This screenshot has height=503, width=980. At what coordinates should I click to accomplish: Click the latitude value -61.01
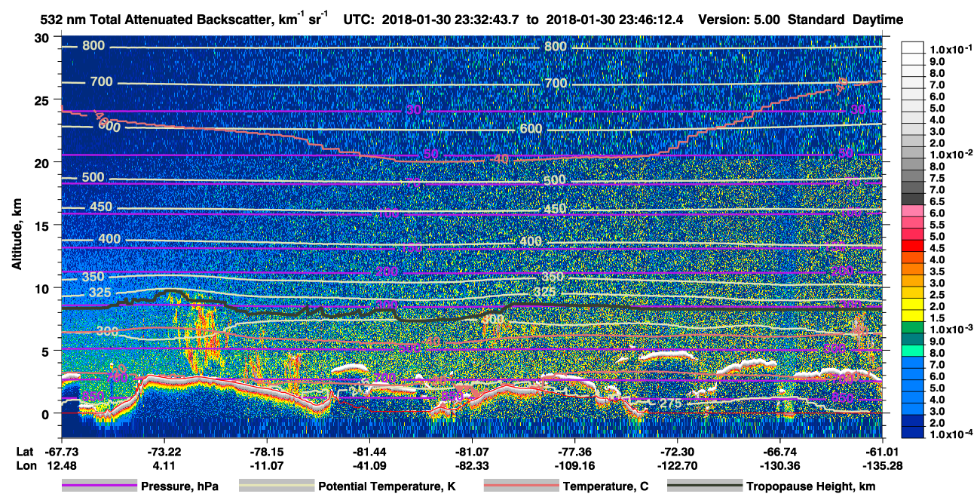pyautogui.click(x=882, y=452)
